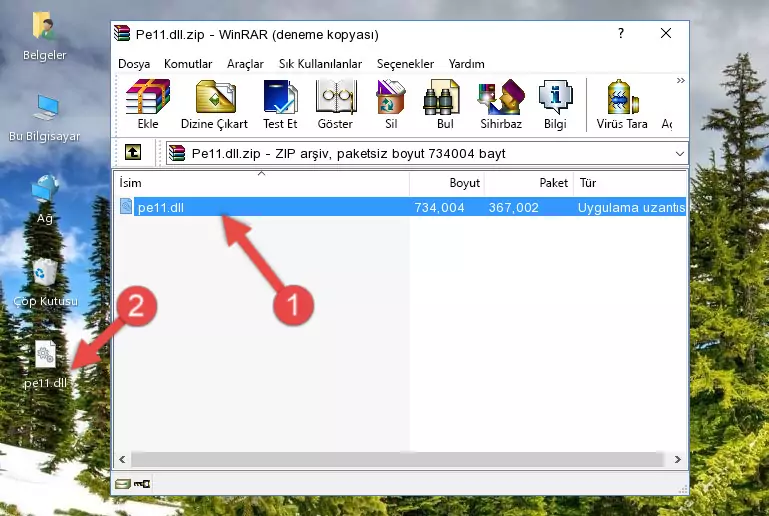Click the Ekle (Add) toolbar icon
The width and height of the screenshot is (769, 516).
coord(148,104)
